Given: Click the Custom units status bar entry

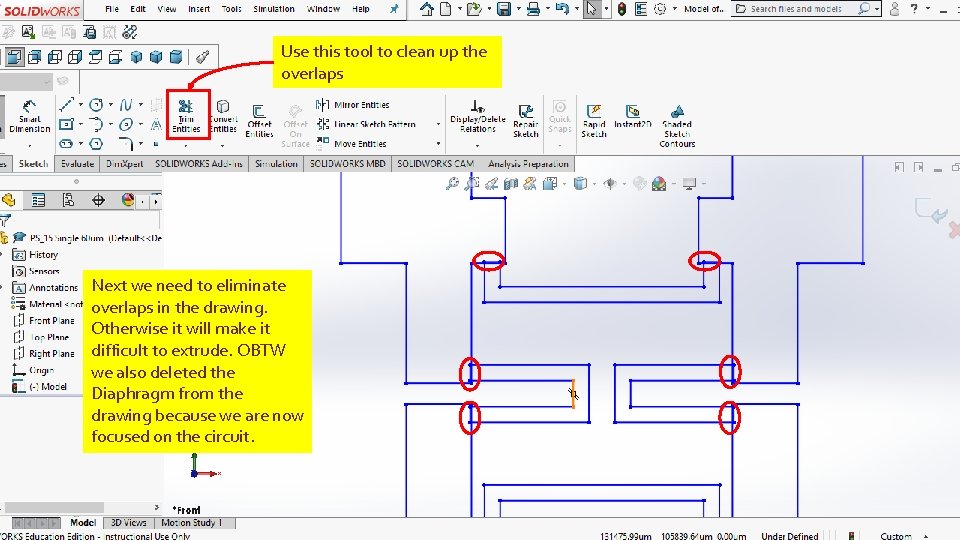Looking at the screenshot, I should pyautogui.click(x=896, y=536).
